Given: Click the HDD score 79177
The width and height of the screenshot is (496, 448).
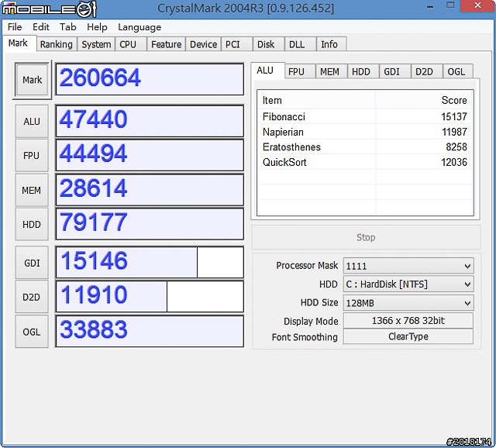Looking at the screenshot, I should tap(150, 224).
